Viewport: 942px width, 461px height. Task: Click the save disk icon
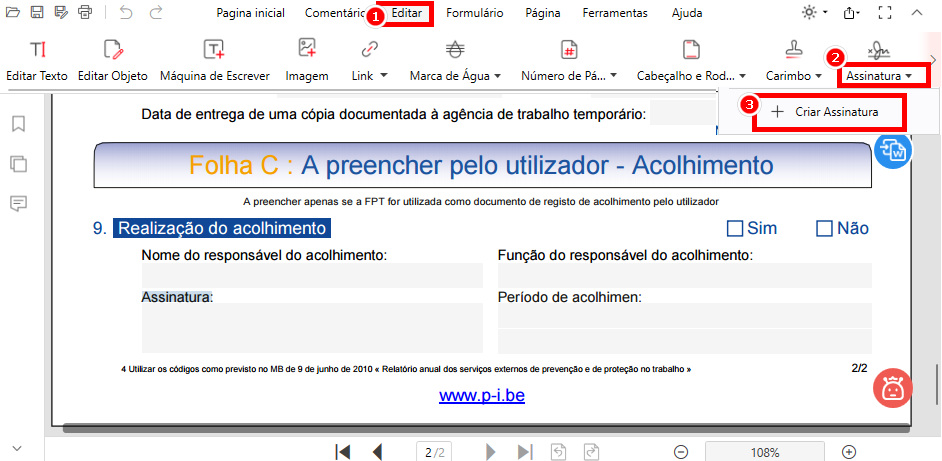(x=37, y=12)
